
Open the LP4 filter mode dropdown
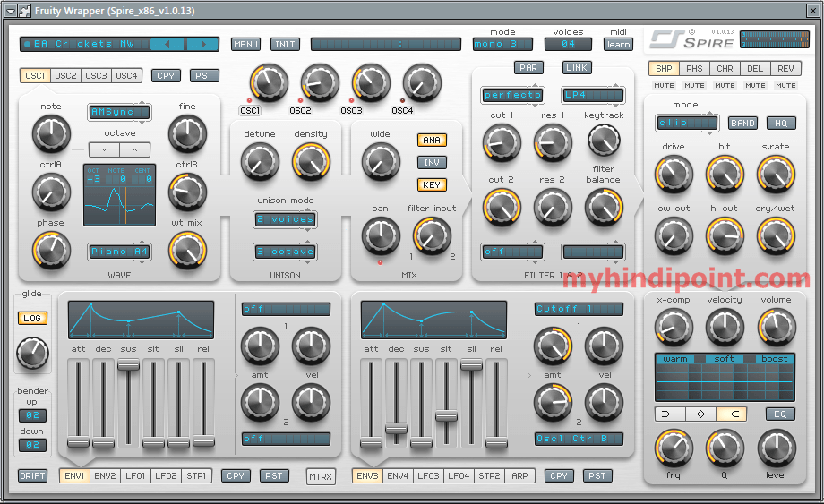pyautogui.click(x=593, y=95)
